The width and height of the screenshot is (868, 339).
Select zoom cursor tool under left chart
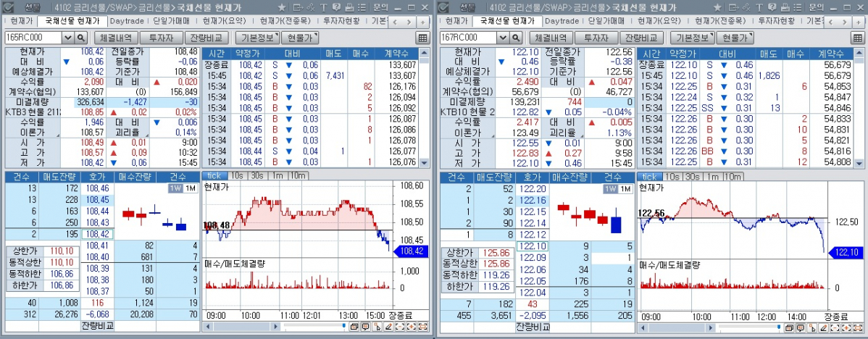coord(377,327)
